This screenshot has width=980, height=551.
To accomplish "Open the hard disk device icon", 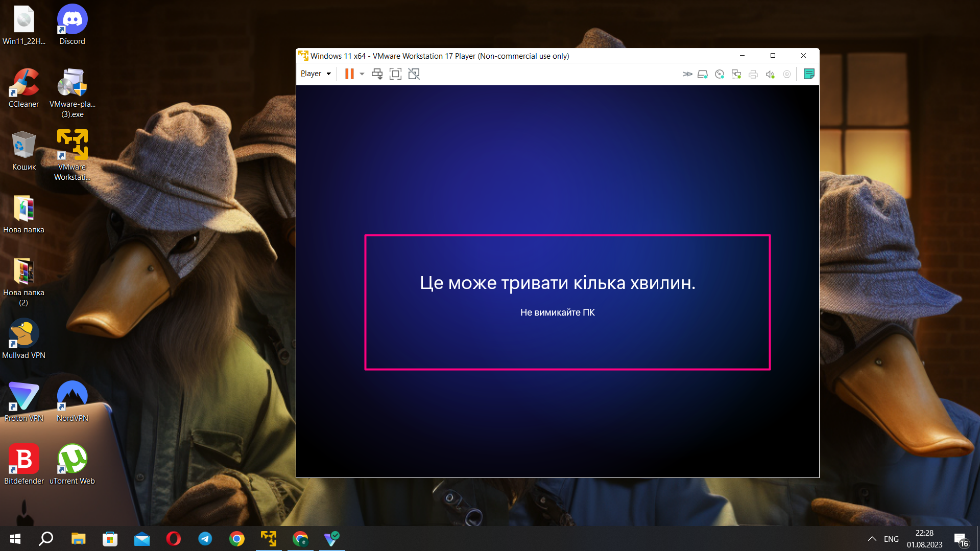I will [703, 74].
